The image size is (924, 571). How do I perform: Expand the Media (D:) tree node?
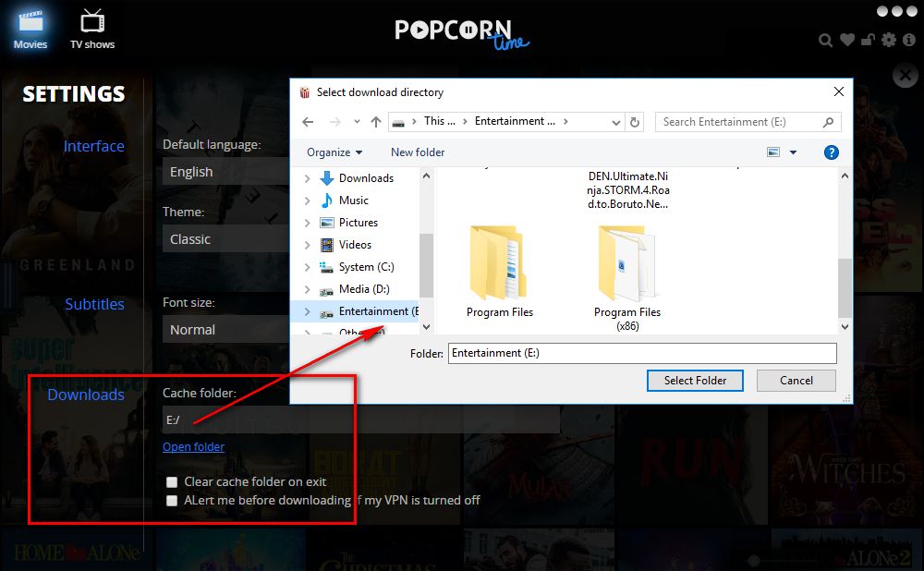point(307,289)
